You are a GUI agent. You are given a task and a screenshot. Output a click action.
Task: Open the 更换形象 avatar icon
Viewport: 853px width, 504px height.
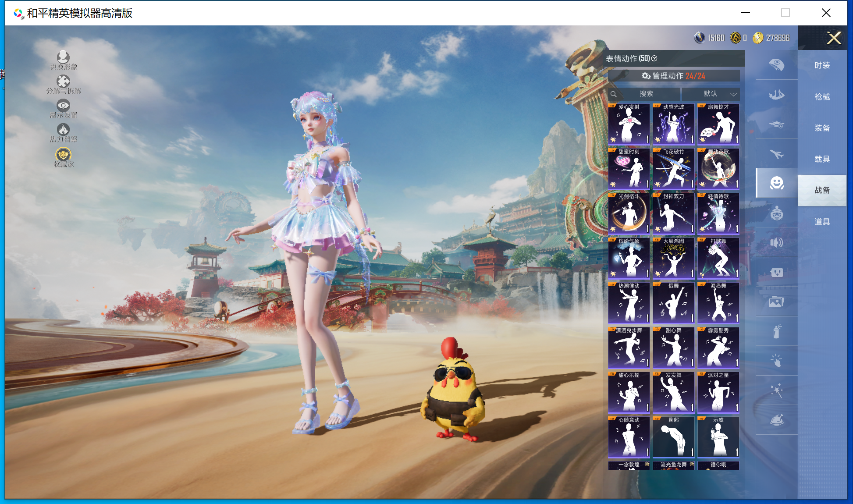point(63,57)
